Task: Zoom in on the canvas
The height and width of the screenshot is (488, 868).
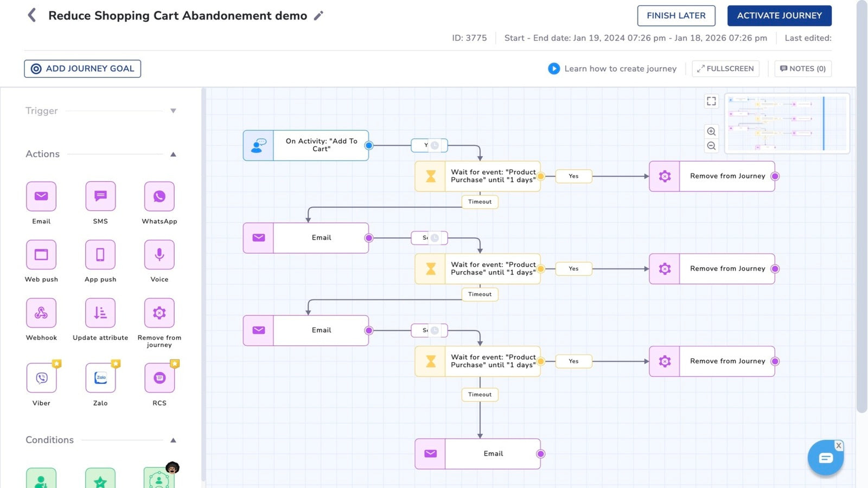Action: (x=711, y=131)
